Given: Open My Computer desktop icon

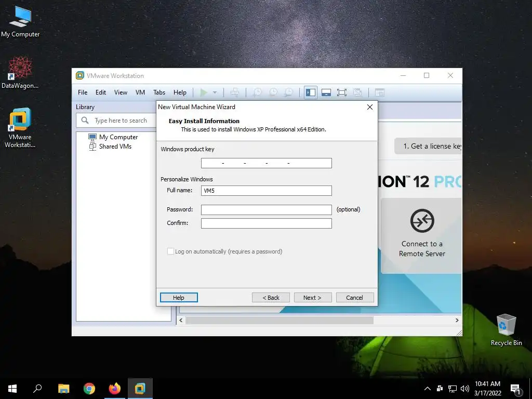Looking at the screenshot, I should click(x=20, y=22).
